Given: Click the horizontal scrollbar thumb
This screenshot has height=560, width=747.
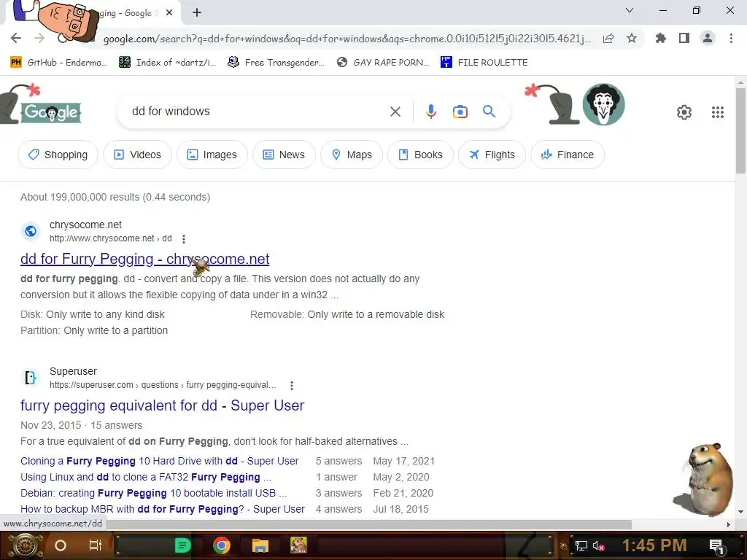Looking at the screenshot, I should tap(369, 524).
